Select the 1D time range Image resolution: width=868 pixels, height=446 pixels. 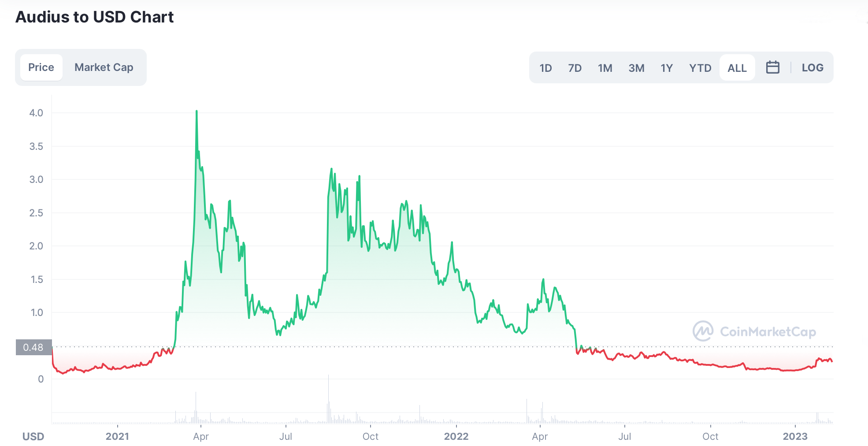point(545,68)
